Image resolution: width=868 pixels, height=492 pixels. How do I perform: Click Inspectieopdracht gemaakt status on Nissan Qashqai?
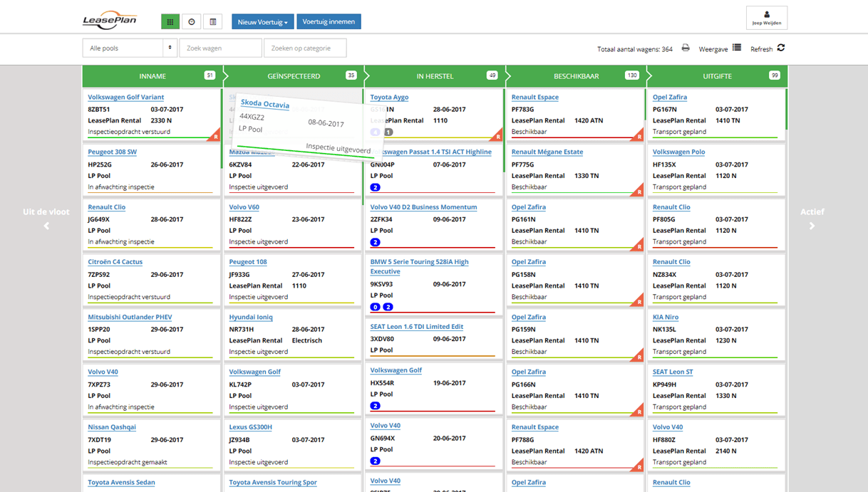pos(128,462)
